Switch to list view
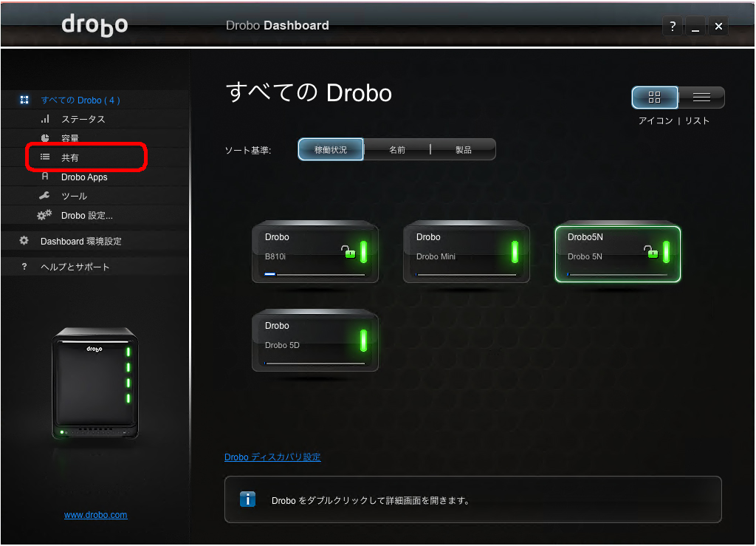Image resolution: width=756 pixels, height=546 pixels. coord(701,98)
